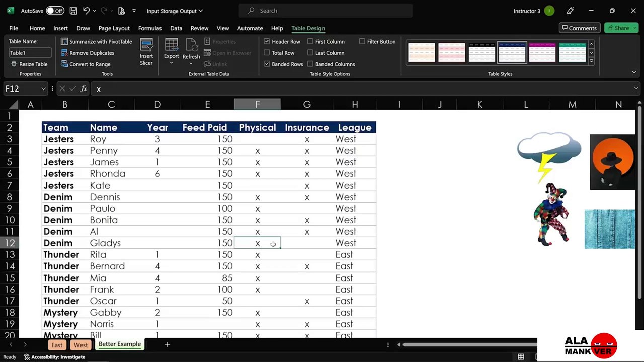The height and width of the screenshot is (362, 644).
Task: Select the jester clown picture
Action: click(551, 214)
